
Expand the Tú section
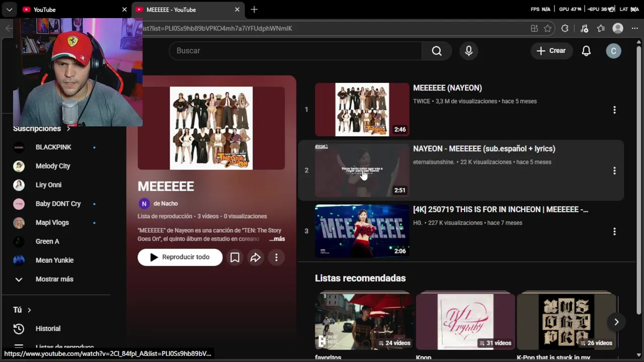coord(22,310)
